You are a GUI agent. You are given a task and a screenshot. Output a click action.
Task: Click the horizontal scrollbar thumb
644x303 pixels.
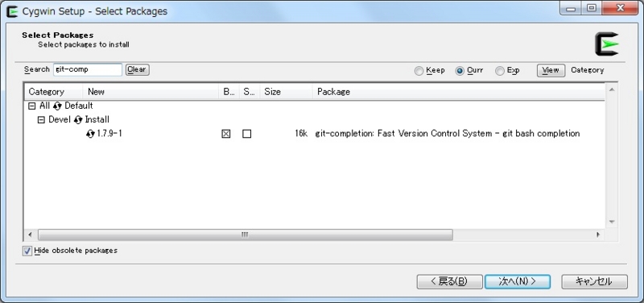coord(246,235)
